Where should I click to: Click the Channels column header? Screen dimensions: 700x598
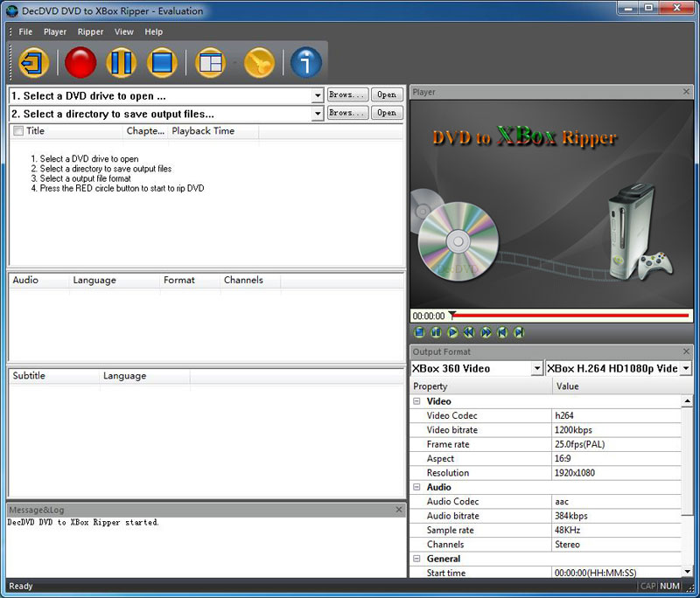coord(250,280)
